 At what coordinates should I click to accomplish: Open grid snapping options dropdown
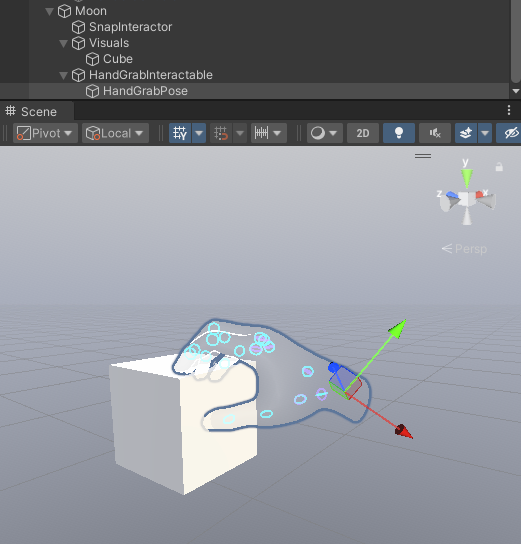point(240,133)
